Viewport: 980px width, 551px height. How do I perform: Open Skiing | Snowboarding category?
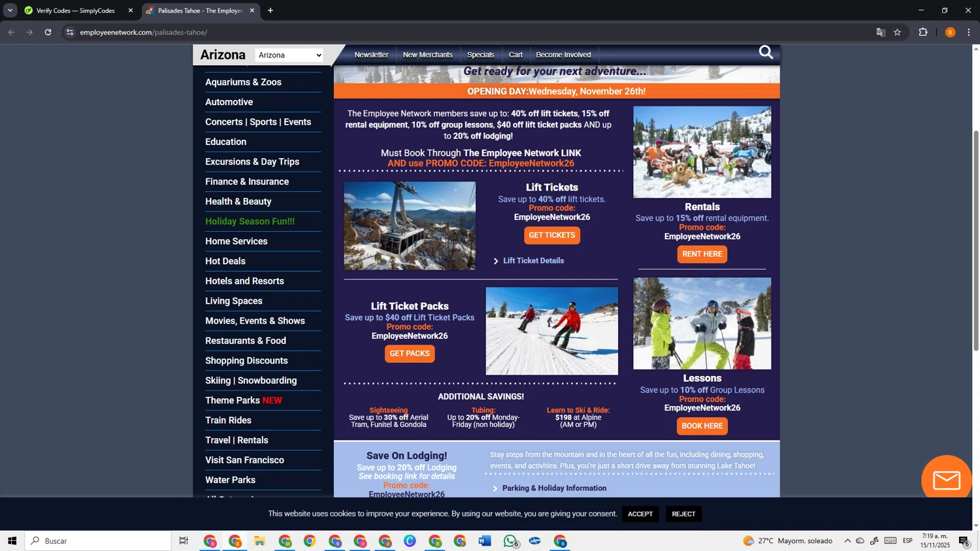click(251, 381)
